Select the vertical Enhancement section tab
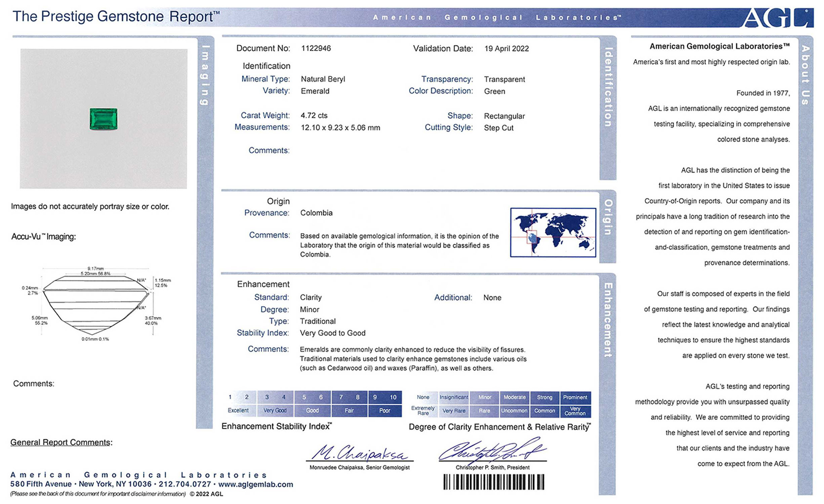824x504 pixels. tap(608, 320)
